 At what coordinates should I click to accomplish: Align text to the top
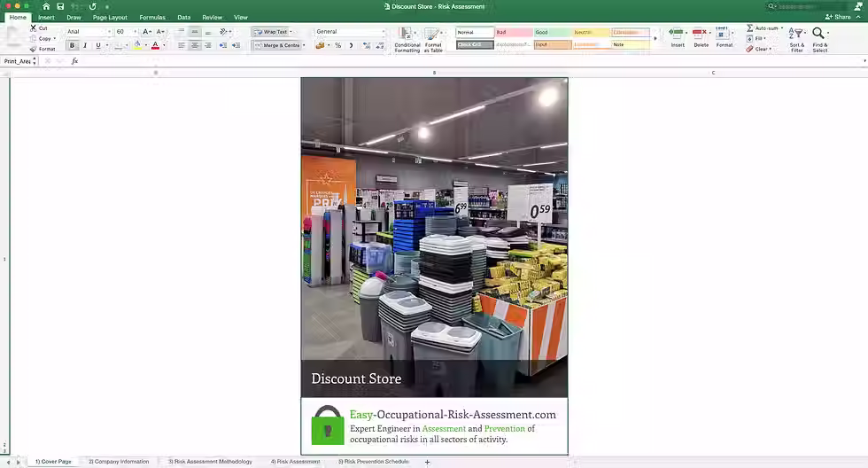pyautogui.click(x=181, y=32)
